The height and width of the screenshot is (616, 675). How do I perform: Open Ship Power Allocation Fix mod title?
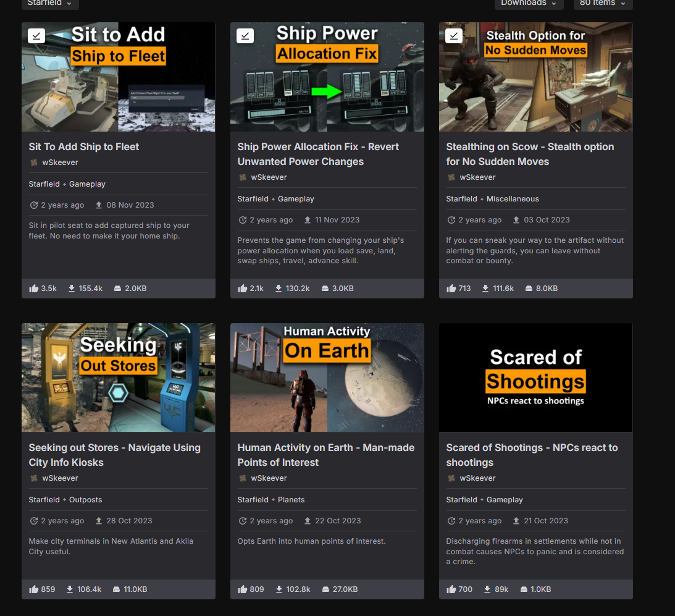318,154
